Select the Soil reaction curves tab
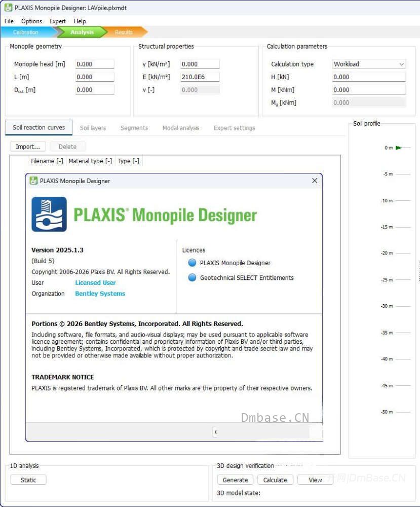The width and height of the screenshot is (420, 507). [39, 127]
